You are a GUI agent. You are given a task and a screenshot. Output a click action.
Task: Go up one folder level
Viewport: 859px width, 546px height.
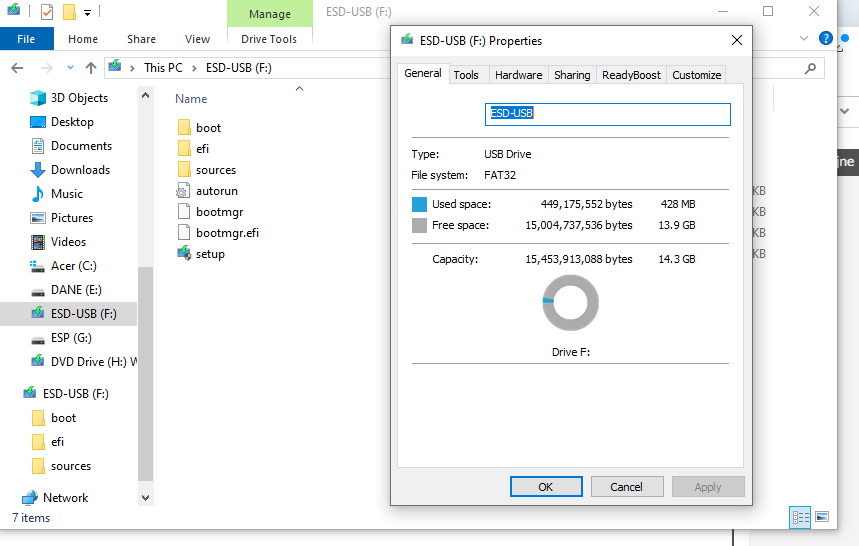coord(91,68)
